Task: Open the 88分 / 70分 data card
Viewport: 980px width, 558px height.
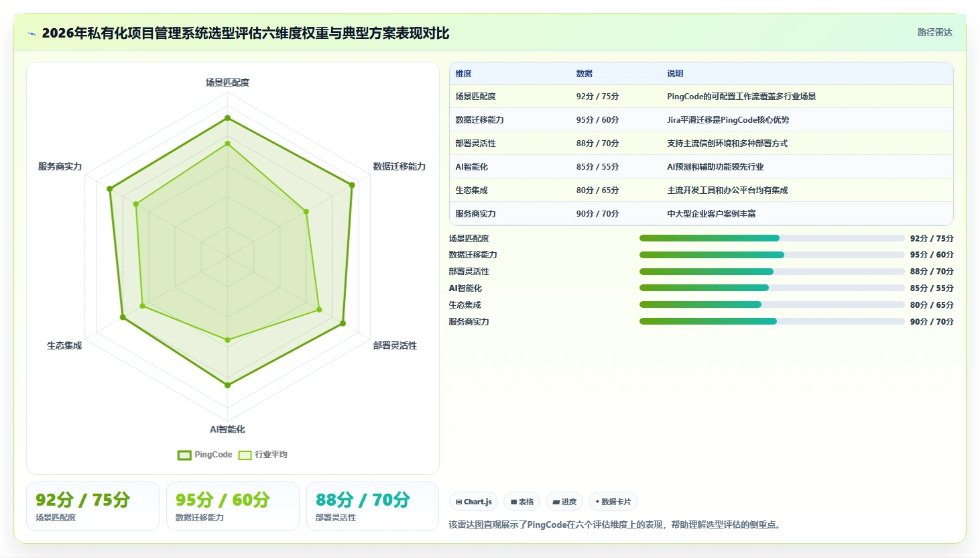Action: (x=373, y=506)
